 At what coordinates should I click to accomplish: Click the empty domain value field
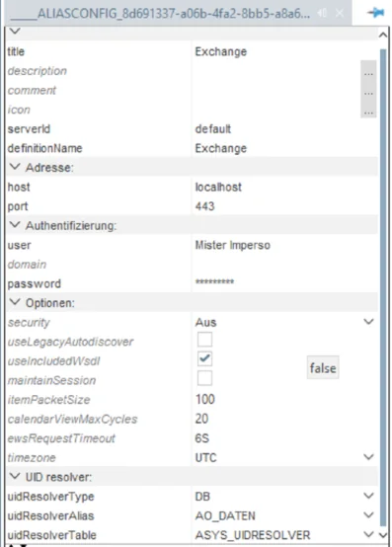pos(284,264)
